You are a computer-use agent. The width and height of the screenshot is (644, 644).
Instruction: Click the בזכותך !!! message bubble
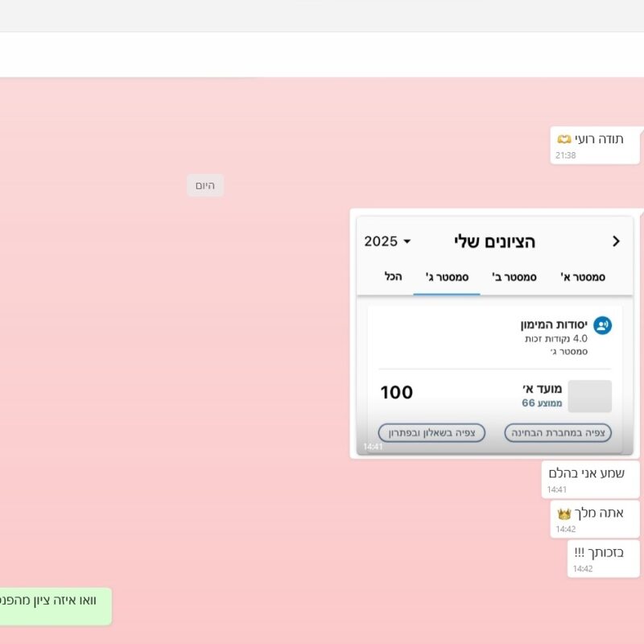(599, 553)
